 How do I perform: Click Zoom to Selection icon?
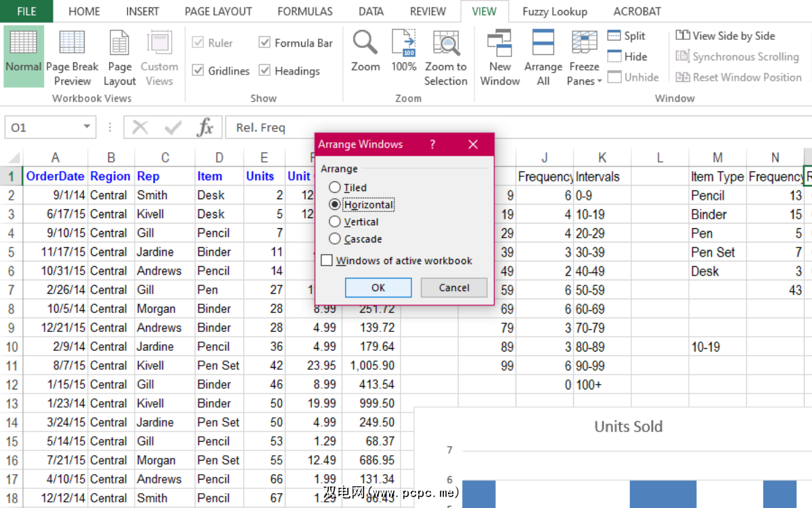(446, 43)
